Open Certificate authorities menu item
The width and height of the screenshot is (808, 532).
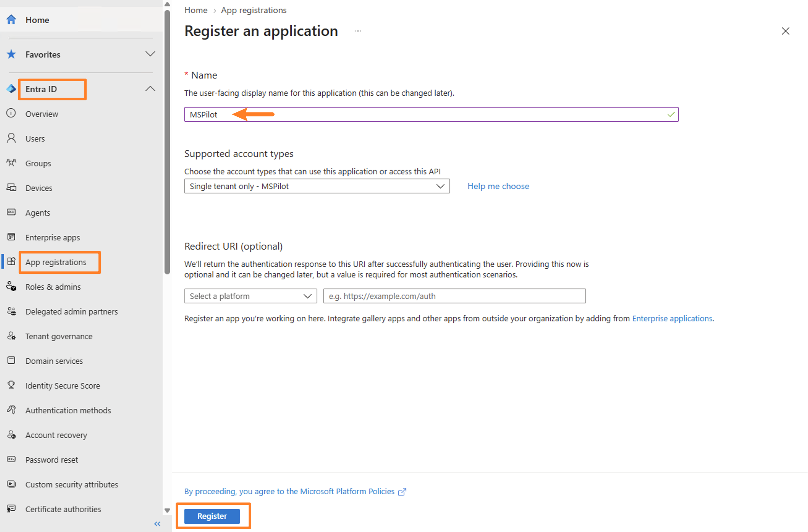pyautogui.click(x=63, y=510)
